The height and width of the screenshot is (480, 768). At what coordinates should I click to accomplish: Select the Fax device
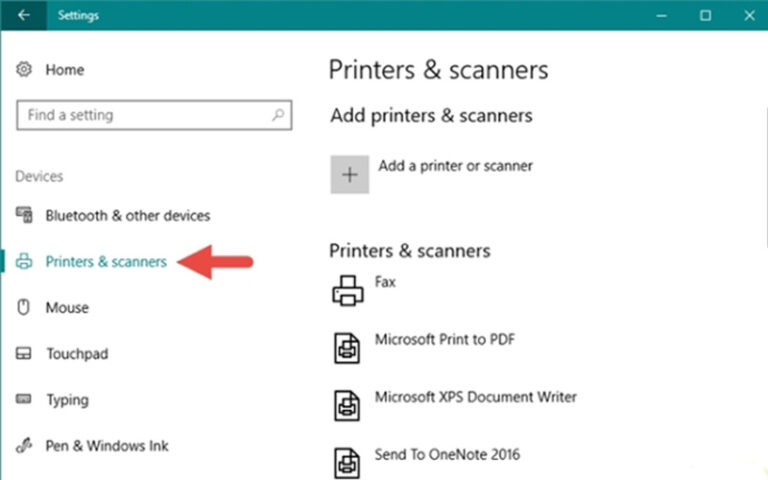click(x=385, y=282)
